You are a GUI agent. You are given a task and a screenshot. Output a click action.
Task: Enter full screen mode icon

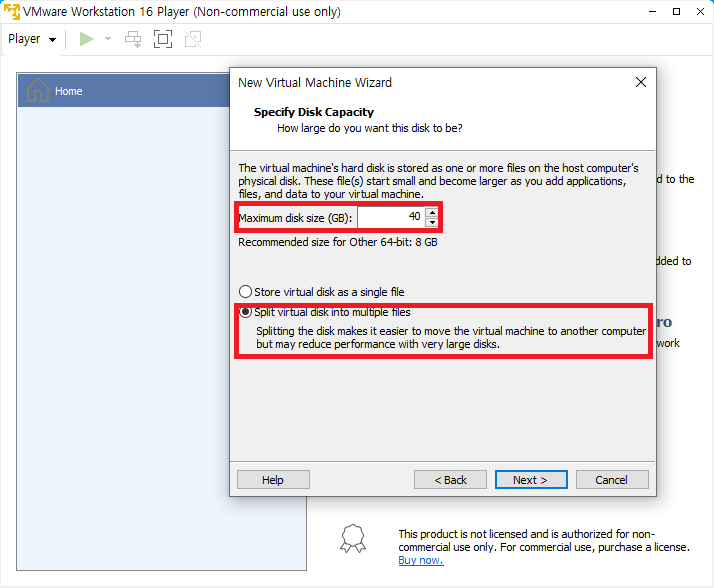[x=163, y=39]
